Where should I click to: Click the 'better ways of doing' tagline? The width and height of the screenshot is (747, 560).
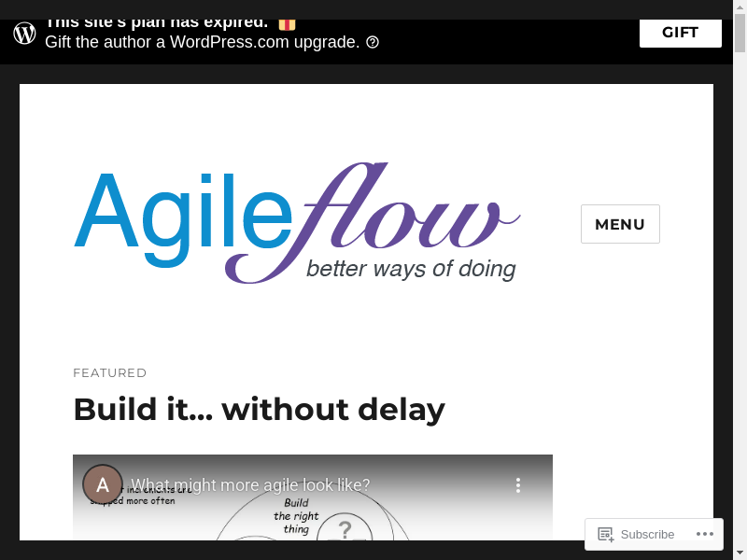click(x=411, y=269)
